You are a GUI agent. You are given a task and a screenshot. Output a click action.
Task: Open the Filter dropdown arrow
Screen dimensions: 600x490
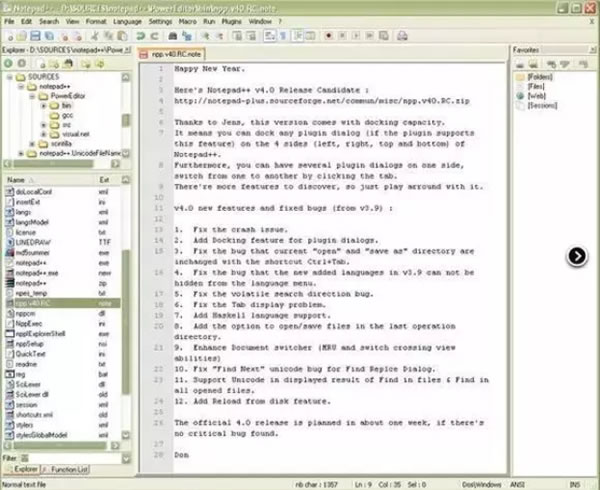click(126, 458)
